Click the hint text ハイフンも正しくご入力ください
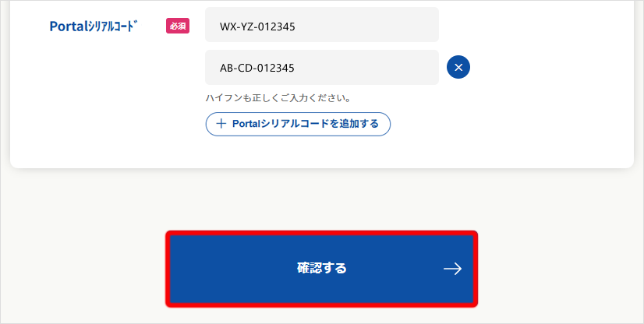Screen dimensions: 644x324 coord(278,99)
